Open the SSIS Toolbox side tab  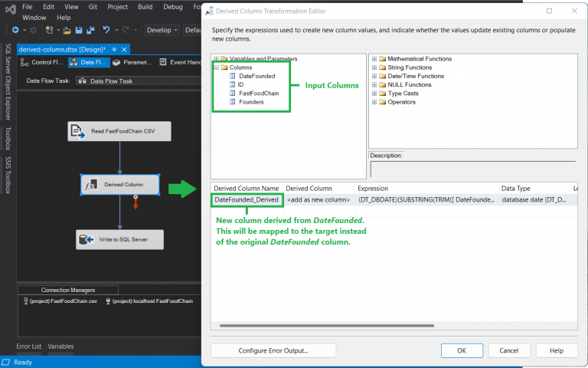8,176
